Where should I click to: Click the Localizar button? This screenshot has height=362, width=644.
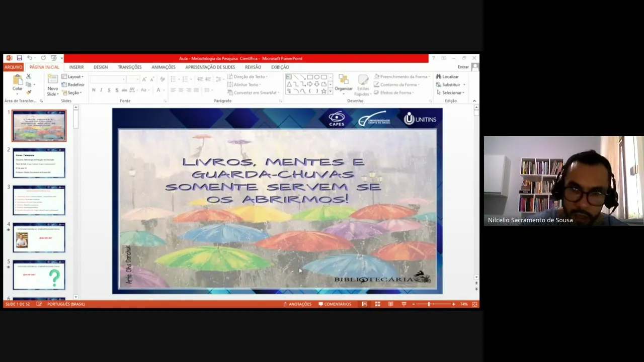[x=447, y=77]
